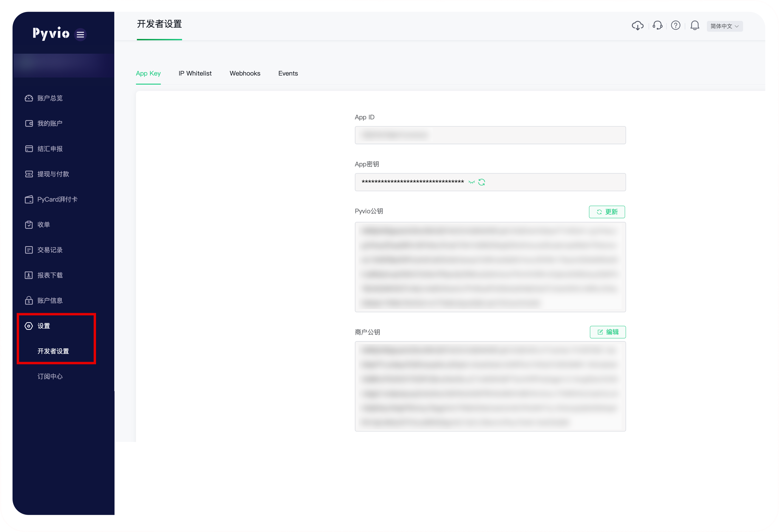This screenshot has width=779, height=532.
Task: Click the 我的账户 wallet icon
Action: click(29, 123)
